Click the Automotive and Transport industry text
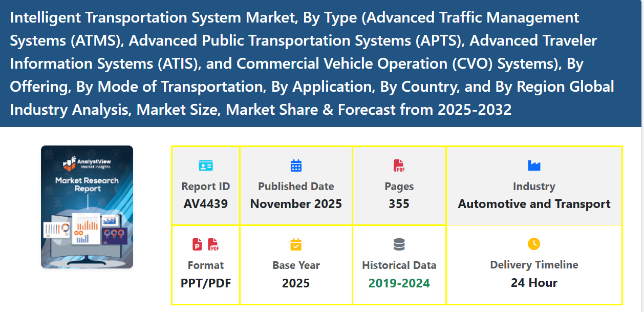The height and width of the screenshot is (312, 644). (534, 204)
